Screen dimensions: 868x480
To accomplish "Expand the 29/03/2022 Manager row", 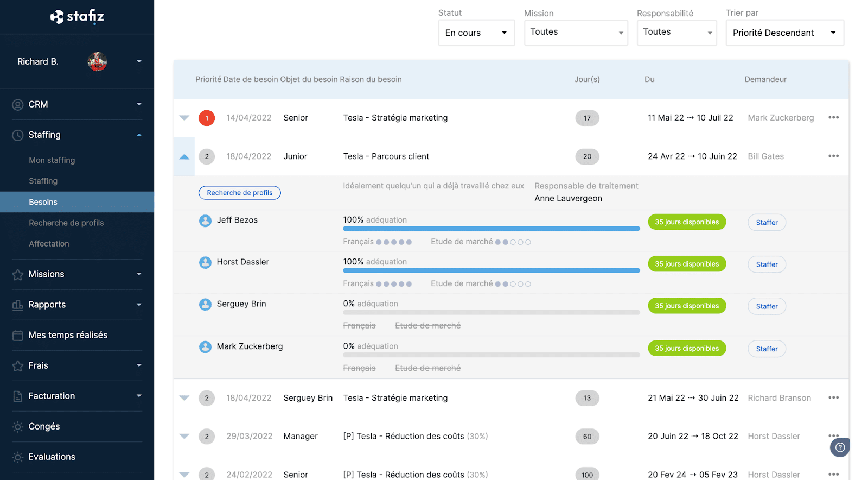I will pyautogui.click(x=184, y=436).
